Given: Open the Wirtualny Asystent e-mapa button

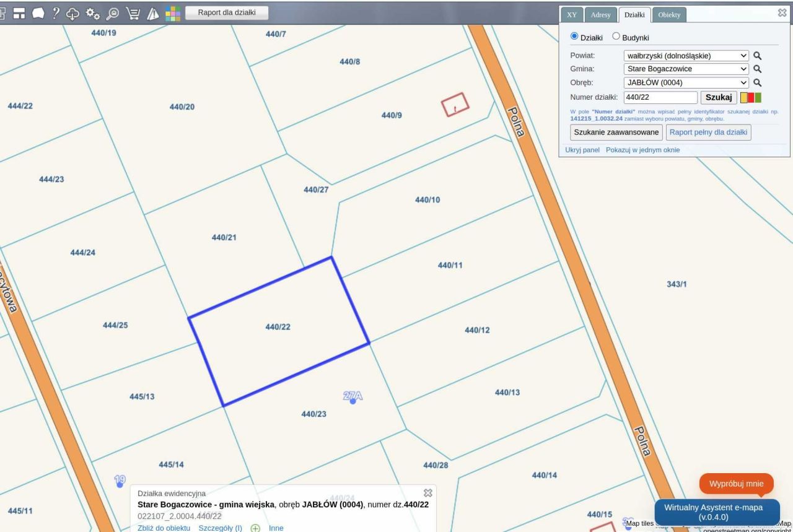Looking at the screenshot, I should pos(717,512).
